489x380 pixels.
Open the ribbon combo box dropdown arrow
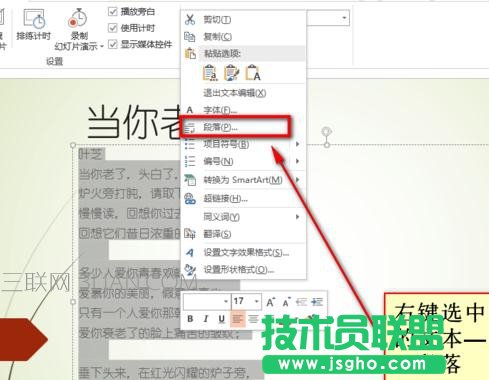tap(344, 18)
